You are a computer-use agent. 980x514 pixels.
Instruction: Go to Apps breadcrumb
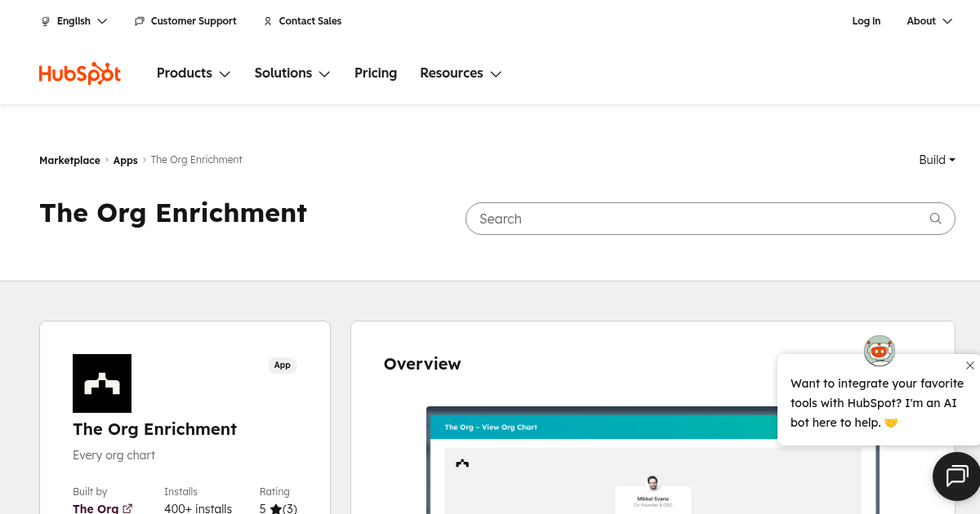pyautogui.click(x=125, y=161)
